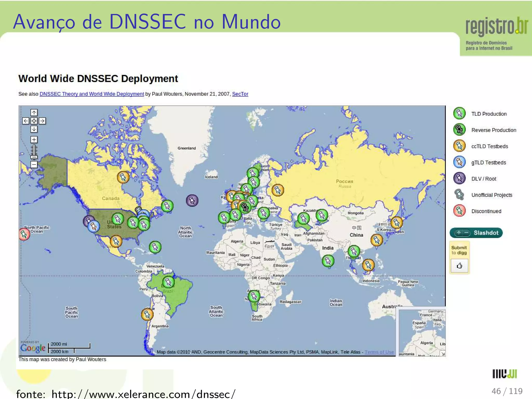Click the green marker on Namibia
532x399 pixels.
[x=254, y=296]
